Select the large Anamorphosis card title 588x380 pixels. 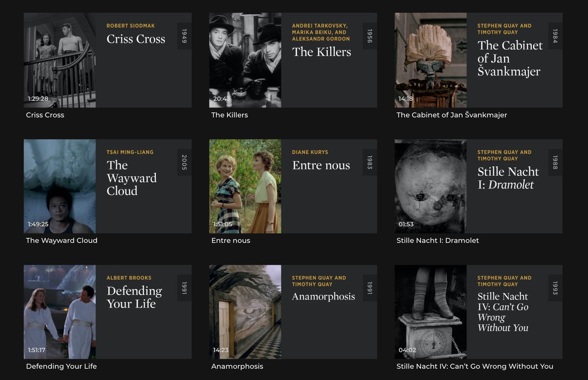[323, 296]
